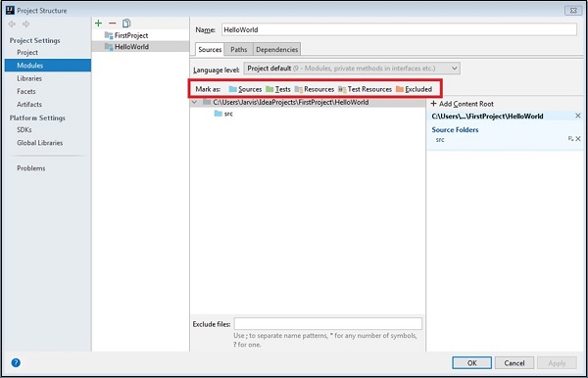The width and height of the screenshot is (588, 378).
Task: Click content root path heading in right panel
Action: click(x=487, y=117)
